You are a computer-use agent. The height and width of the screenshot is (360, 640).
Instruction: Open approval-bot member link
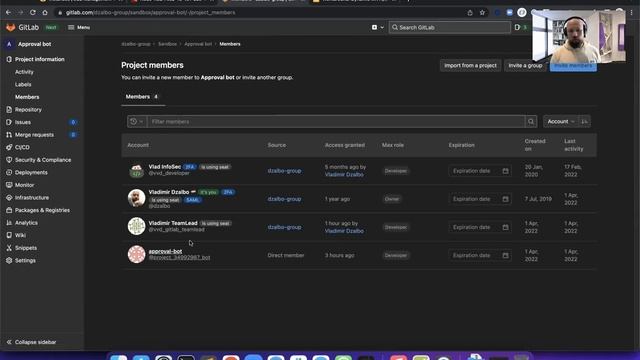165,251
